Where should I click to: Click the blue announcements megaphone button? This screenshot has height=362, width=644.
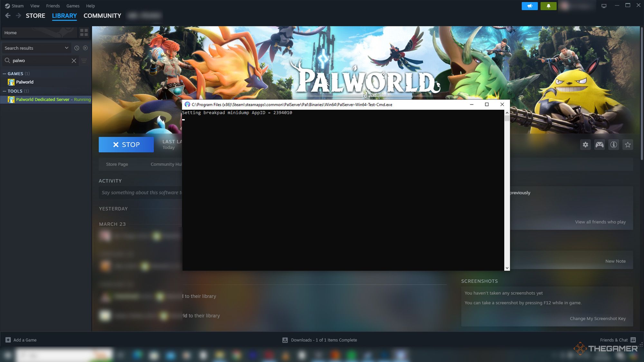click(530, 6)
